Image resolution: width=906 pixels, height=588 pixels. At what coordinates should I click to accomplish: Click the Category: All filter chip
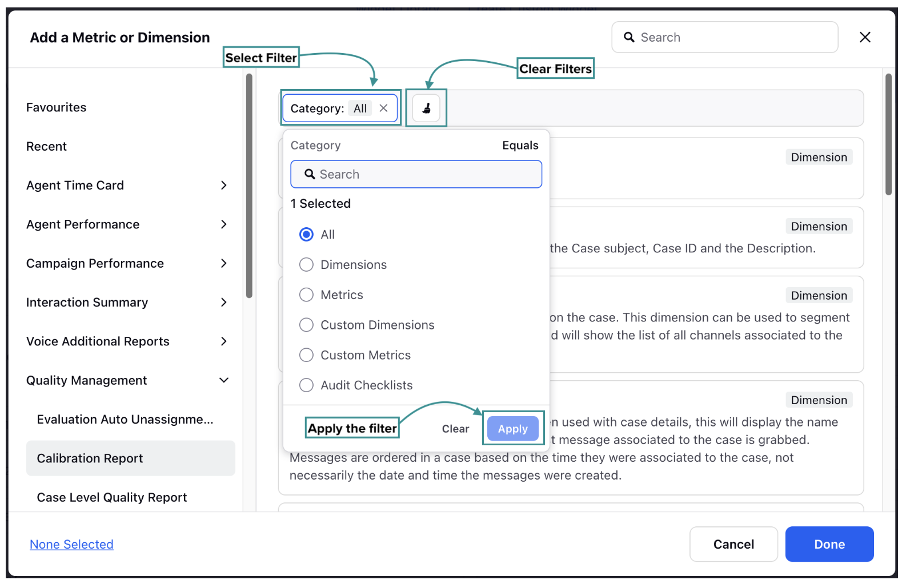tap(340, 108)
